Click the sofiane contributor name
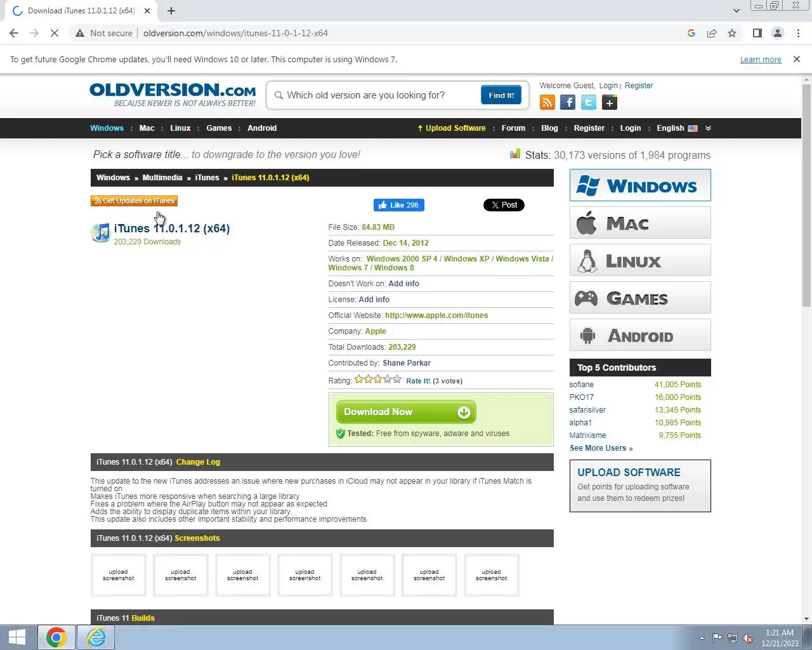 [x=582, y=385]
